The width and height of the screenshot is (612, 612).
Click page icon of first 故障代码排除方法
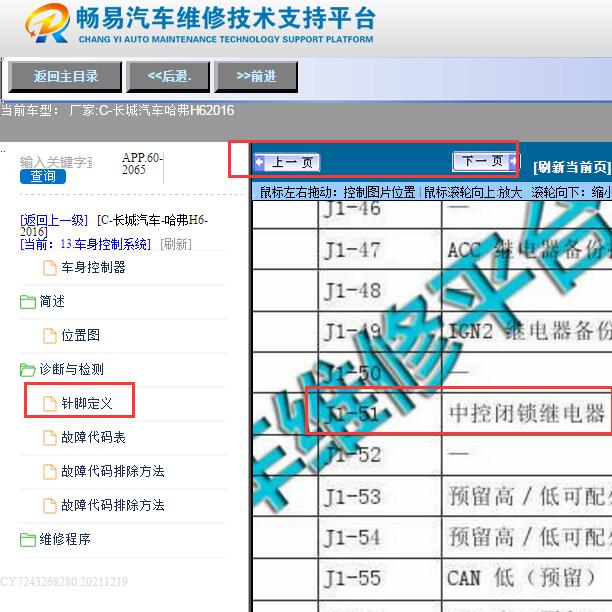click(x=50, y=471)
